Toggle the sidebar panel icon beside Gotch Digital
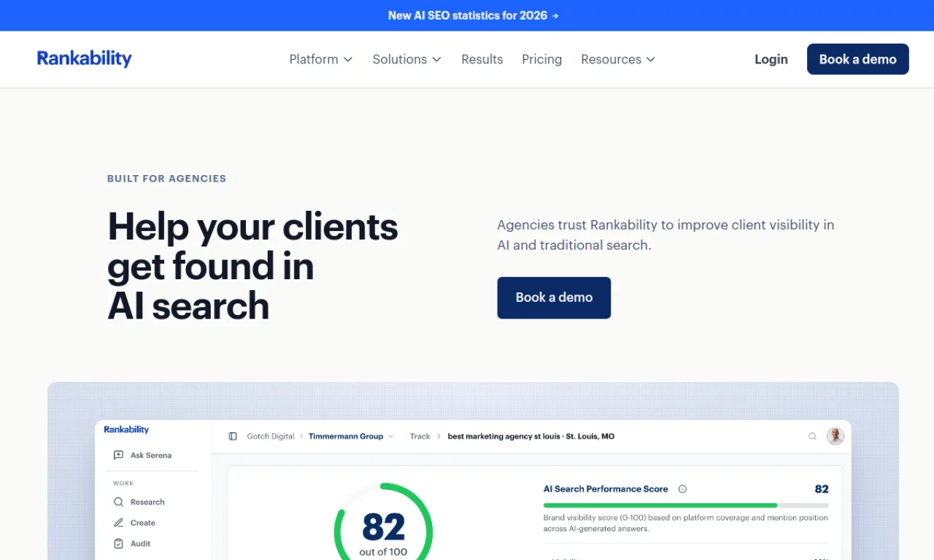 coord(233,436)
